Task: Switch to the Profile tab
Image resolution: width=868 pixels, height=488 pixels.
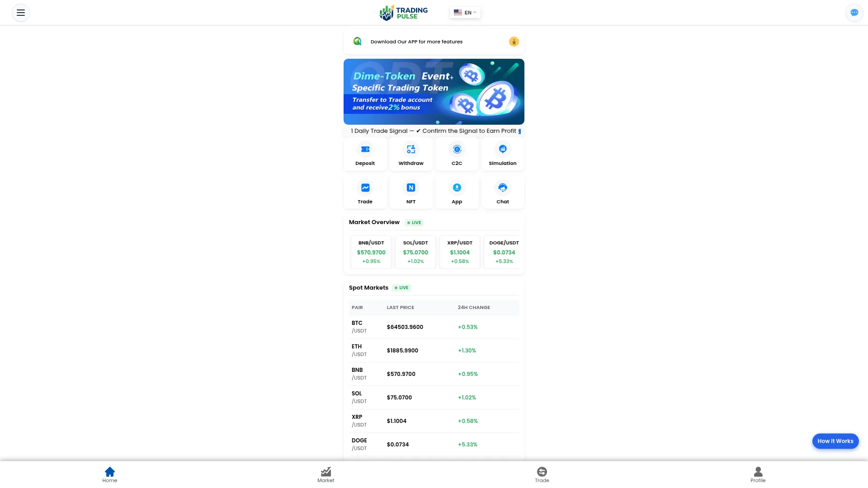Action: [x=758, y=475]
